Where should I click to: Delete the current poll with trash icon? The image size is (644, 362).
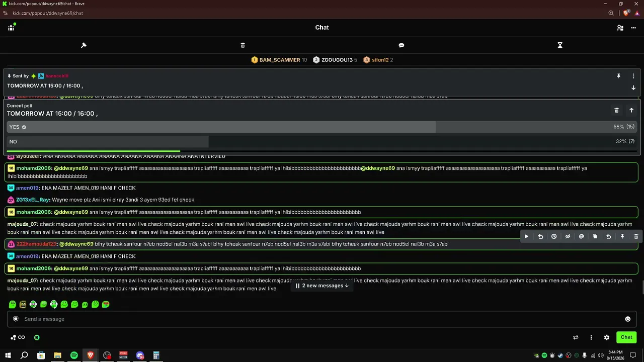(616, 110)
